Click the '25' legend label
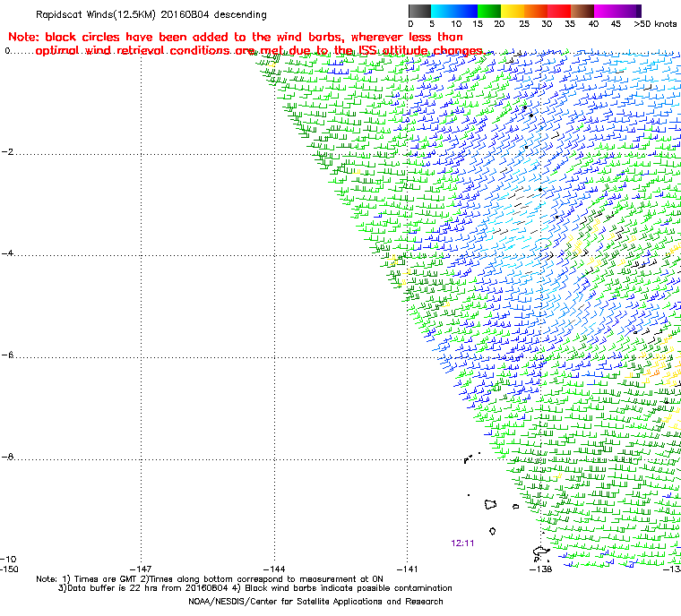The width and height of the screenshot is (681, 616). 524,24
